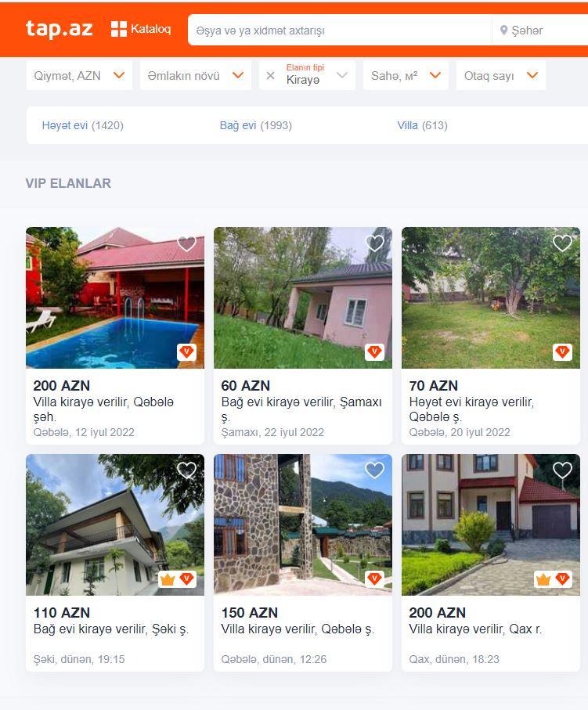This screenshot has height=710, width=588.
Task: Open the Qax villa listing photo
Action: point(491,524)
